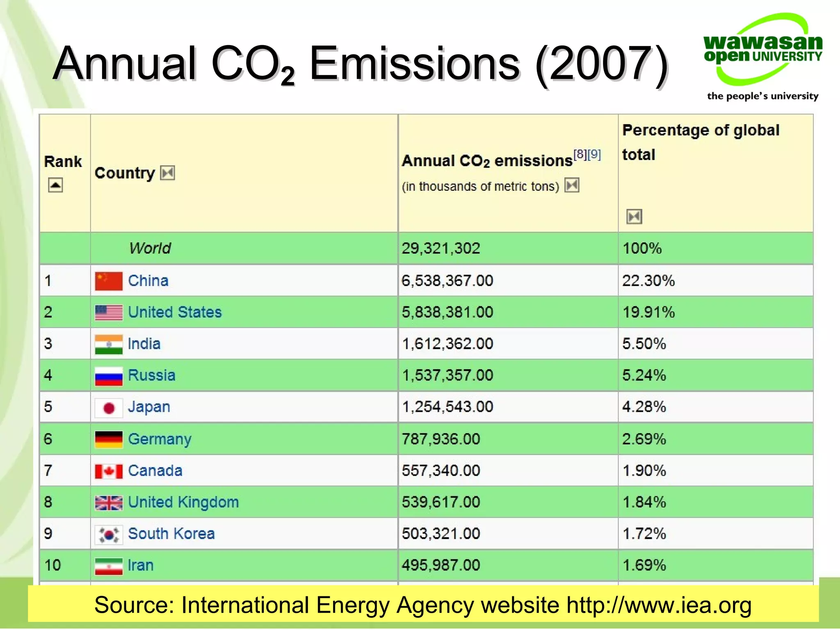
Task: Click the Germany flag icon
Action: click(108, 439)
